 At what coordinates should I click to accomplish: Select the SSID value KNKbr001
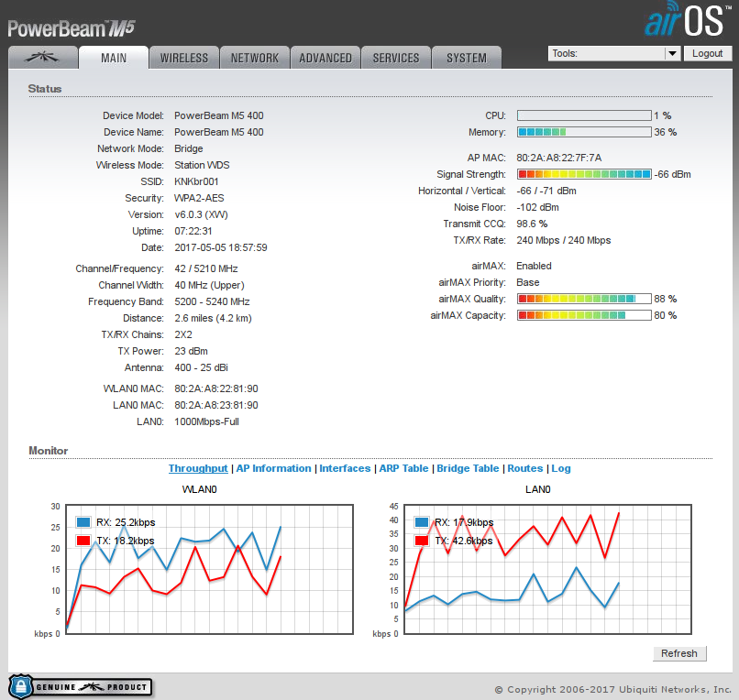(x=196, y=181)
